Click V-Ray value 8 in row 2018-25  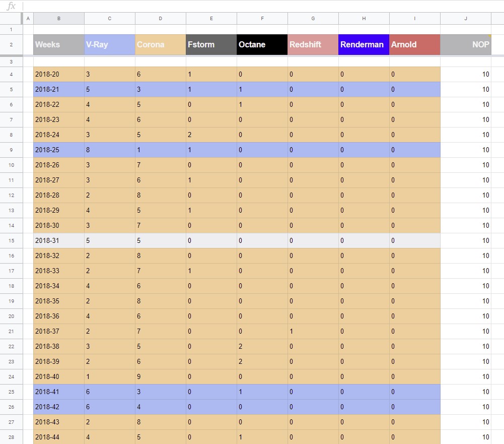coord(110,150)
